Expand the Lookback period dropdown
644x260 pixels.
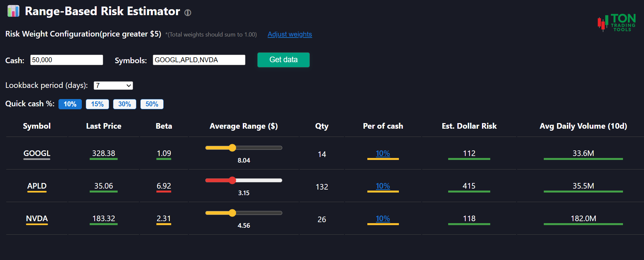113,86
